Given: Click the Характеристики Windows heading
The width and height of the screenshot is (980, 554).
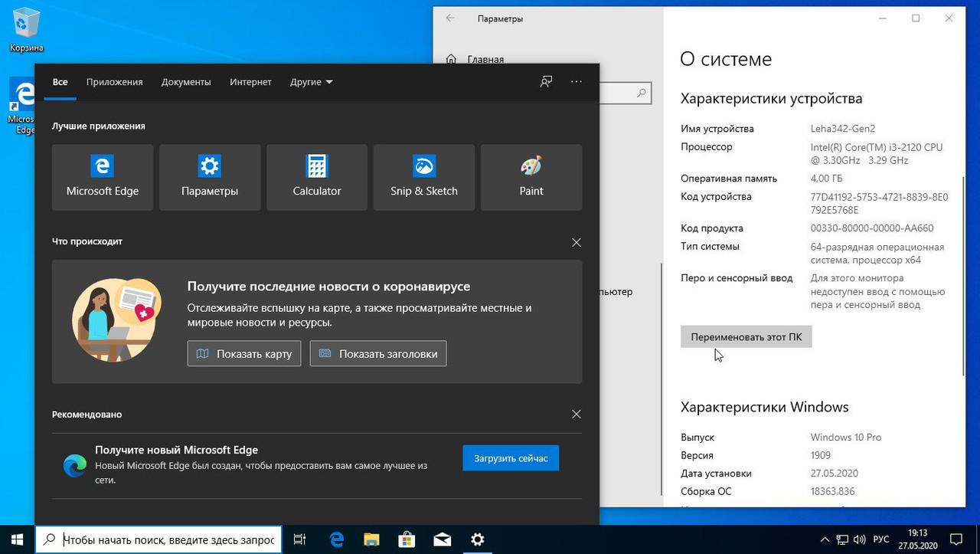Looking at the screenshot, I should (x=765, y=407).
